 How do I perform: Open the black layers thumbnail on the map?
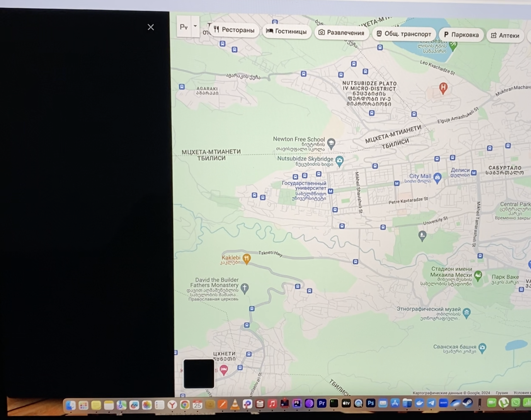click(199, 374)
